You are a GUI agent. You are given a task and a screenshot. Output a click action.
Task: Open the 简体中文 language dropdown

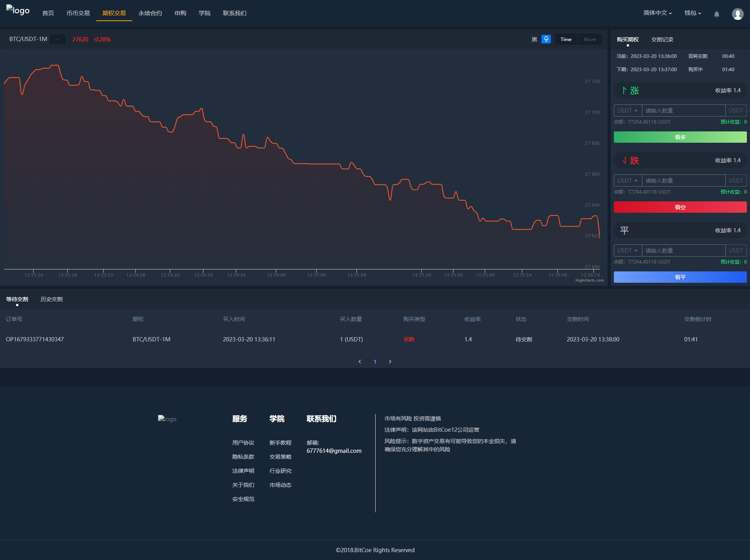[657, 13]
